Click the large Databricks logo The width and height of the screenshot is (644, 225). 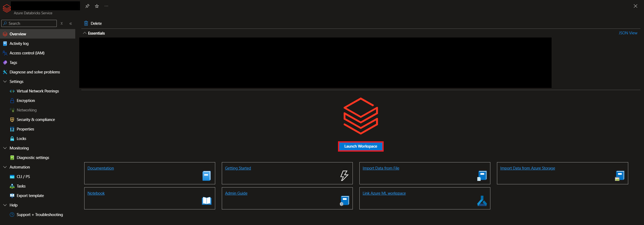tap(361, 116)
